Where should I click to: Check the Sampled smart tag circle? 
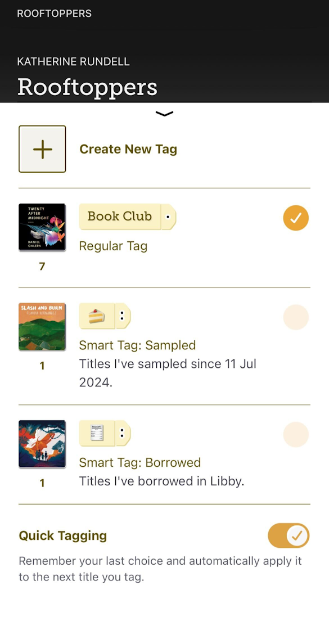click(296, 317)
